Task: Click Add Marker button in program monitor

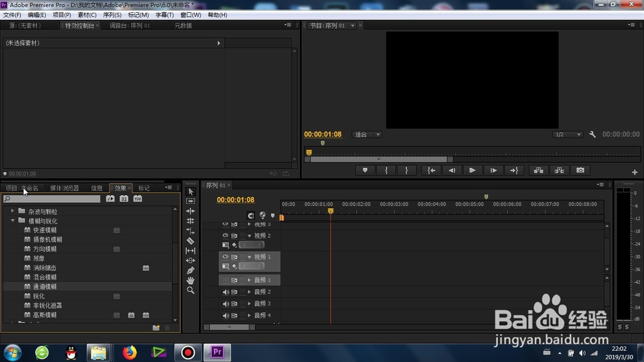Action: (x=365, y=170)
